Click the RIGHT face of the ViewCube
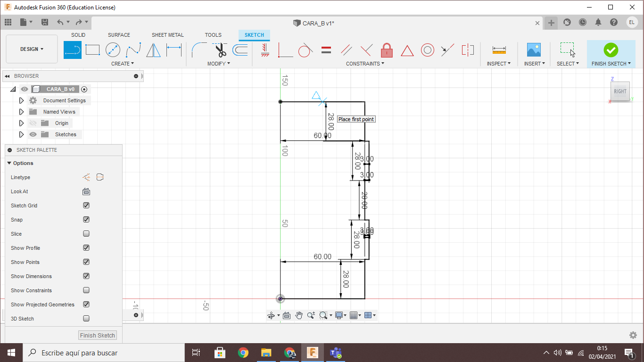This screenshot has height=362, width=644. (620, 91)
